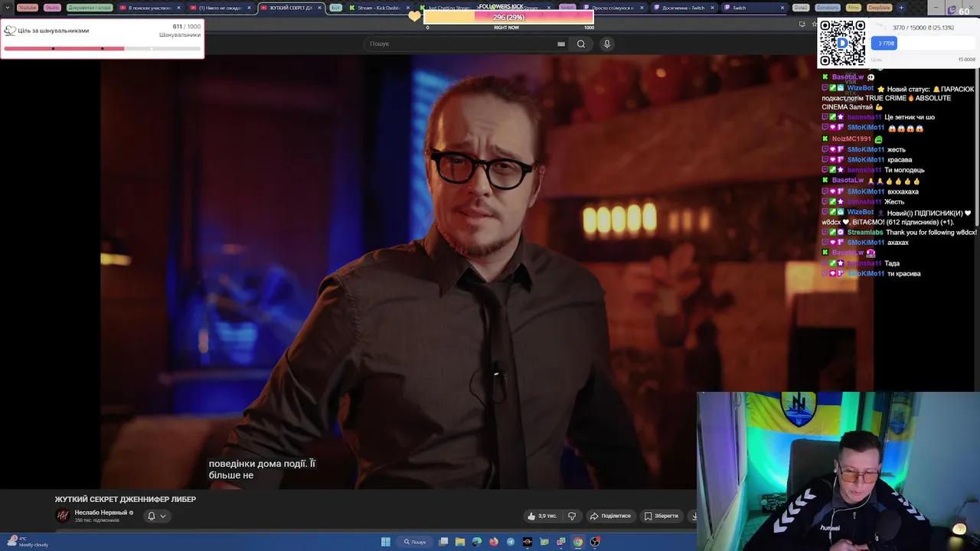
Task: Switch to the Youtube bookmark tab group
Action: (28, 8)
